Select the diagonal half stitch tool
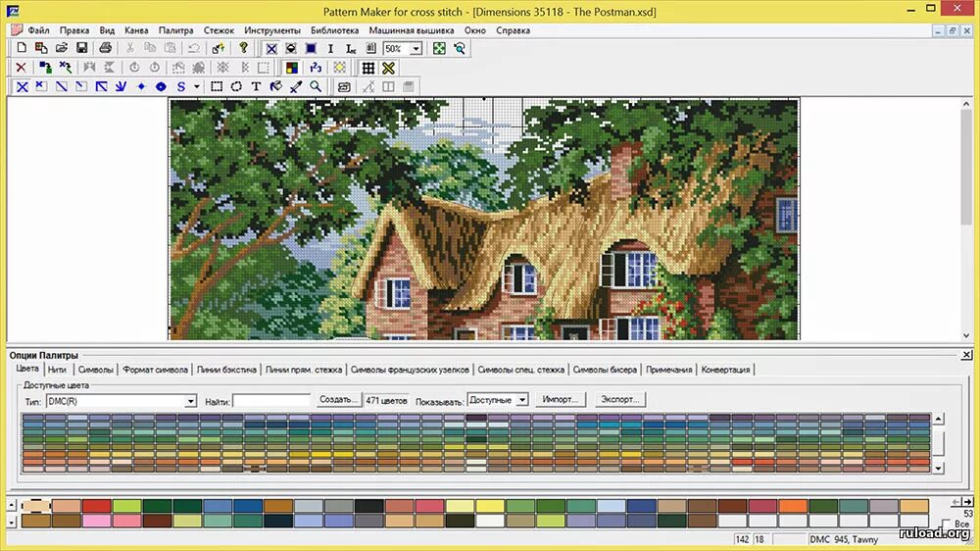 coord(61,87)
